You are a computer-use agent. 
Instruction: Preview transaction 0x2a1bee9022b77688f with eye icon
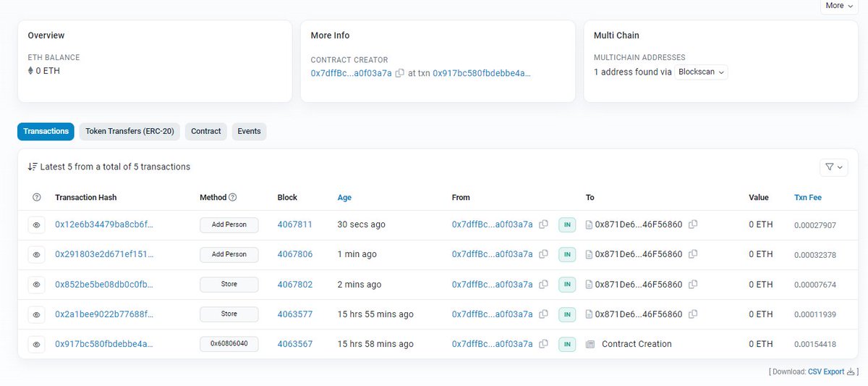(37, 314)
